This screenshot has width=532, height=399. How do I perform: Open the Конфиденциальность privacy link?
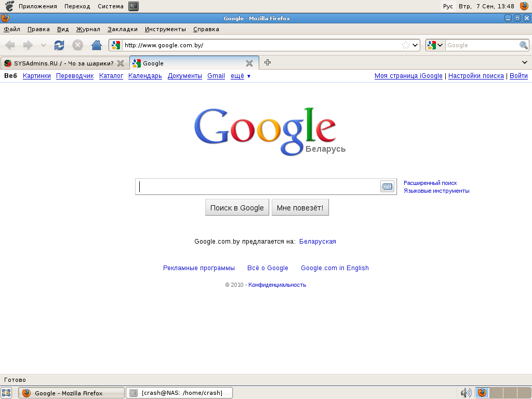click(x=277, y=285)
